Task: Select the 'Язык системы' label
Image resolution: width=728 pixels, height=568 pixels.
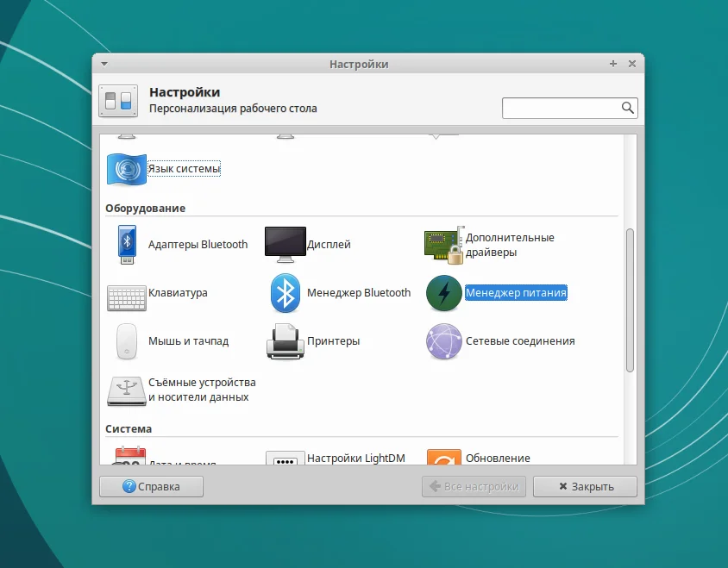Action: click(184, 168)
